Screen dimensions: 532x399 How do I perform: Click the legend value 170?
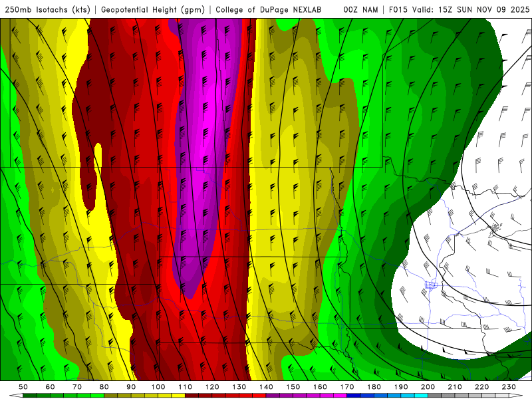click(347, 387)
